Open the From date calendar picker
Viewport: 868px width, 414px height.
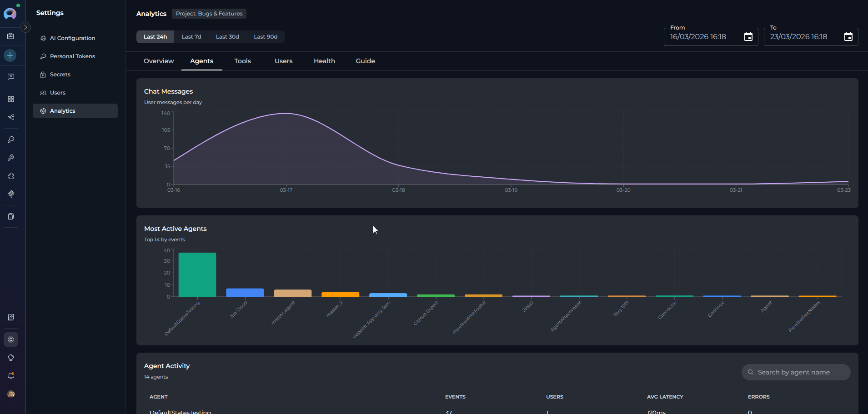tap(748, 37)
